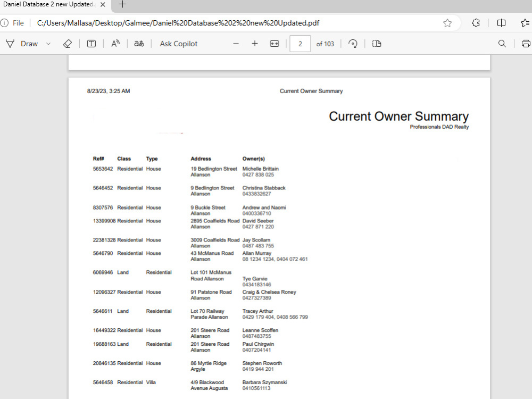Open browser Extensions menu
Viewport: 532px width, 399px height.
[x=476, y=23]
